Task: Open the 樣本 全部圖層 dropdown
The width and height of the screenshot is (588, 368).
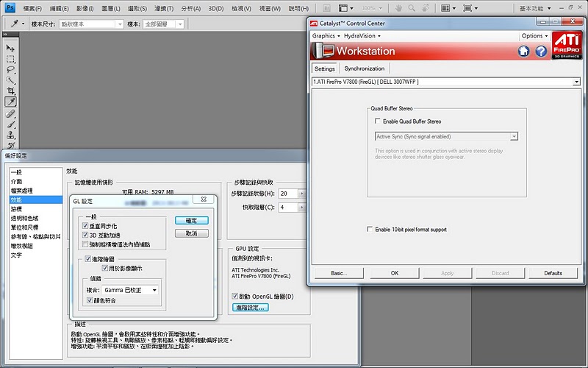Action: click(163, 24)
